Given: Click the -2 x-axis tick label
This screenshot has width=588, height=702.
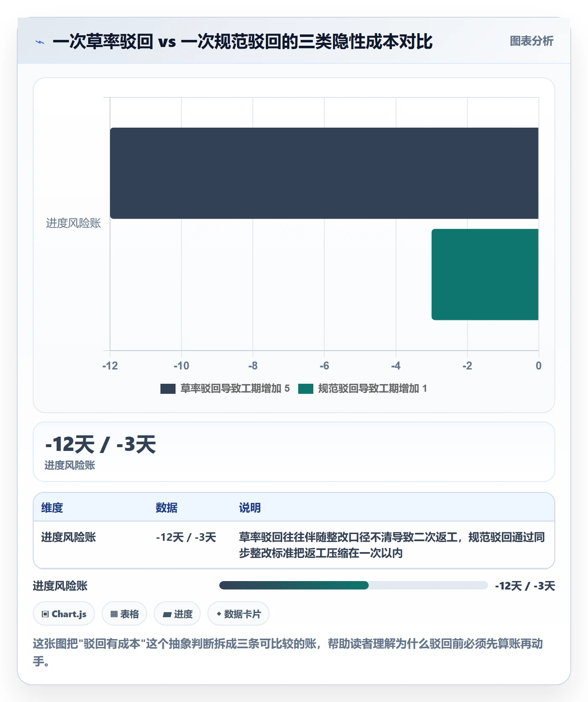Looking at the screenshot, I should pyautogui.click(x=467, y=366).
